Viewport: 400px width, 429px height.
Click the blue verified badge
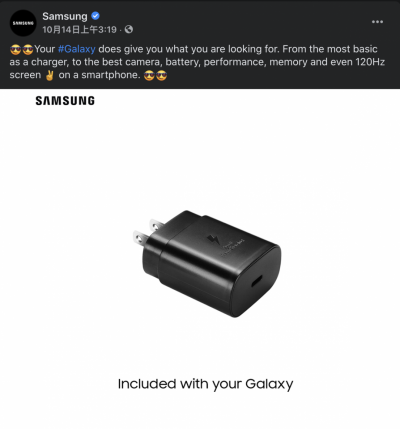pyautogui.click(x=95, y=16)
